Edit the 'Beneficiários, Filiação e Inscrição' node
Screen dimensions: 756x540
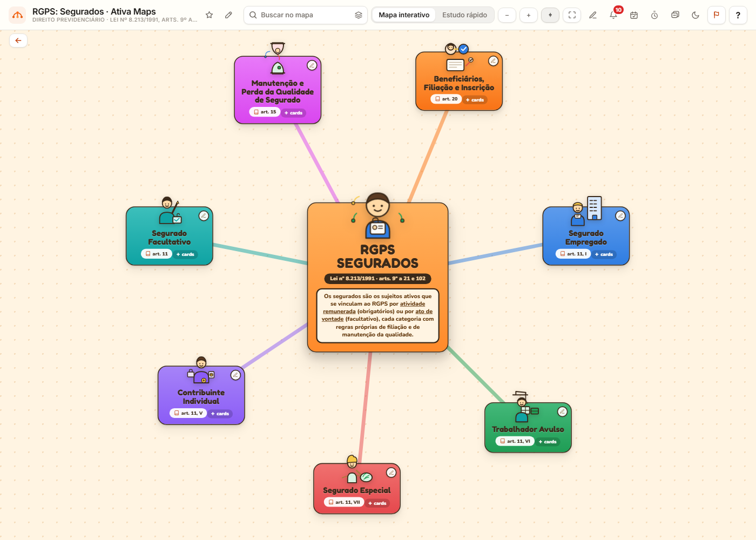click(x=493, y=61)
